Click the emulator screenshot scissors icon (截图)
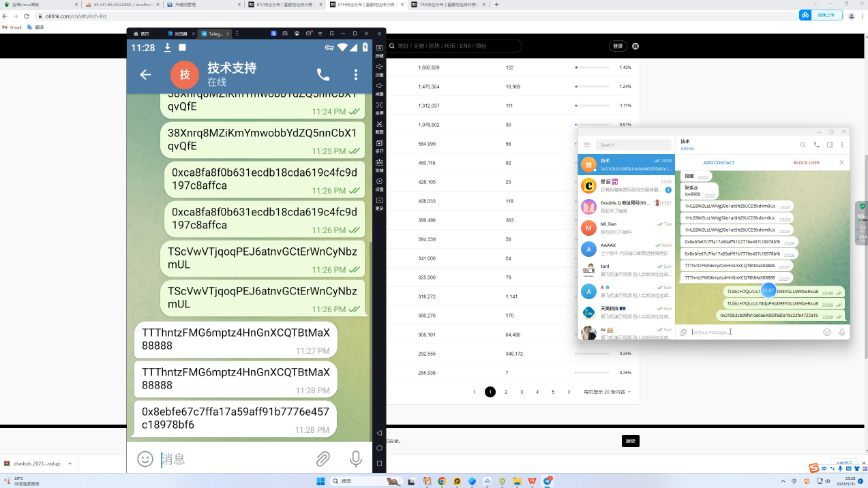 pos(380,125)
